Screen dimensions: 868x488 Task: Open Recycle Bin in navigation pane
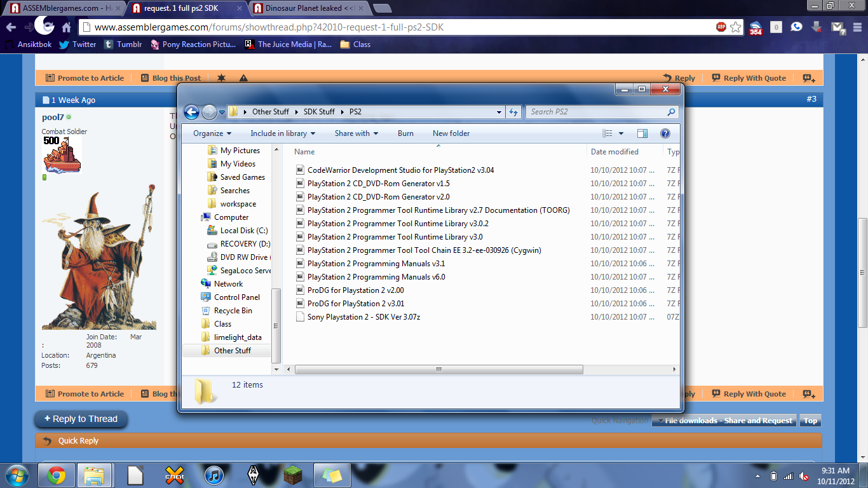pos(233,311)
